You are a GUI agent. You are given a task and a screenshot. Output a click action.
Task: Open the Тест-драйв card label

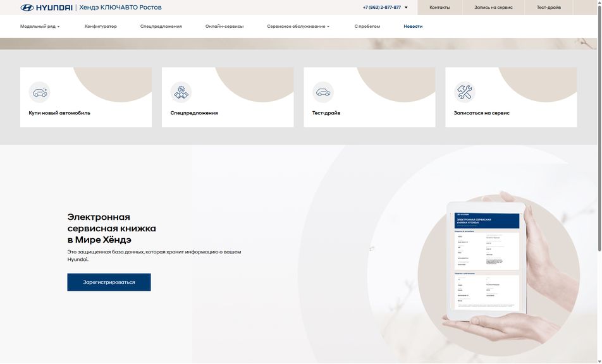[326, 113]
